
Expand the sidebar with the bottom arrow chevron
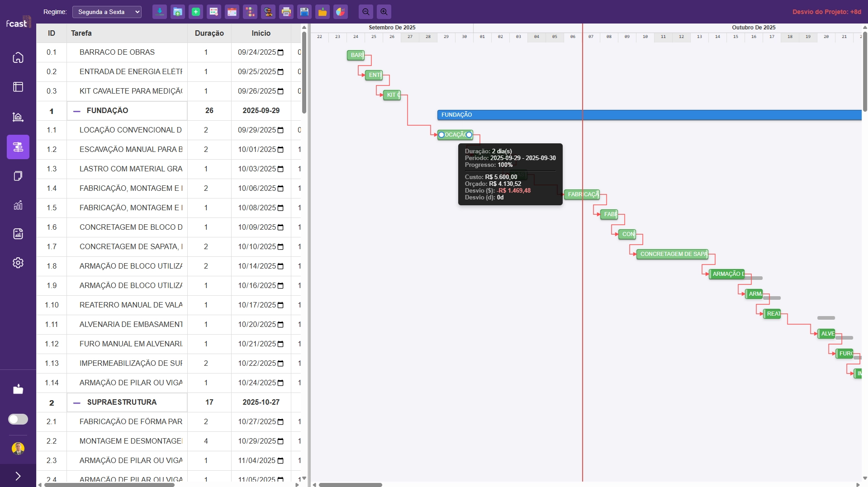point(18,476)
